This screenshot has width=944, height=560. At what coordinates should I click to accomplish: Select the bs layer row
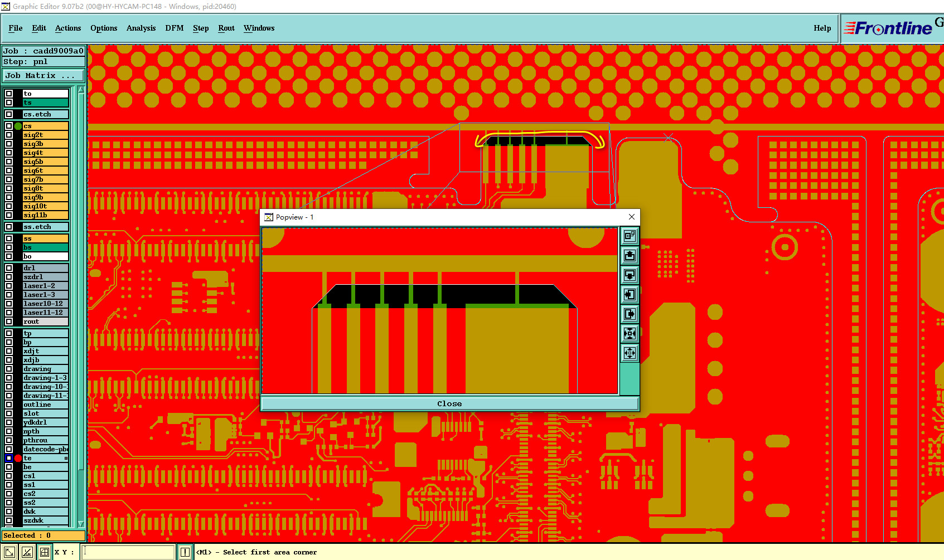[x=45, y=247]
